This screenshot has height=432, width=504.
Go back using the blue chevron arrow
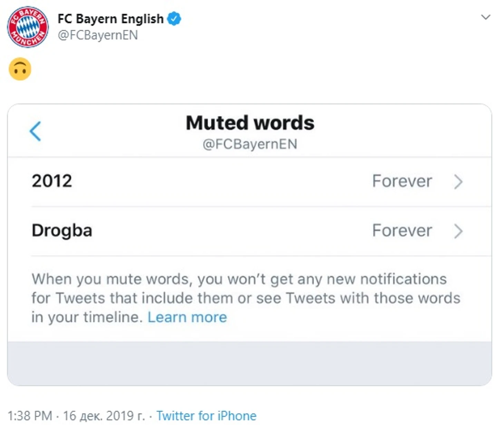[35, 131]
